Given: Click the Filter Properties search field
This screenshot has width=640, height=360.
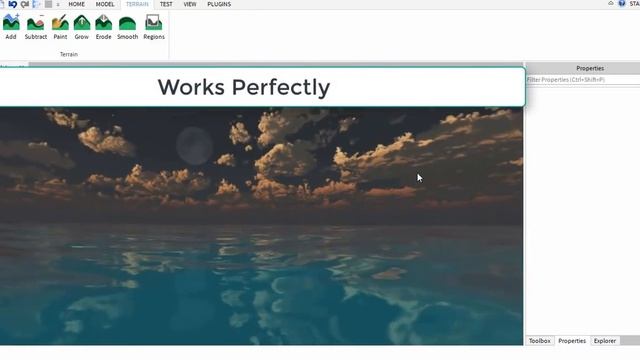Looking at the screenshot, I should 582,80.
